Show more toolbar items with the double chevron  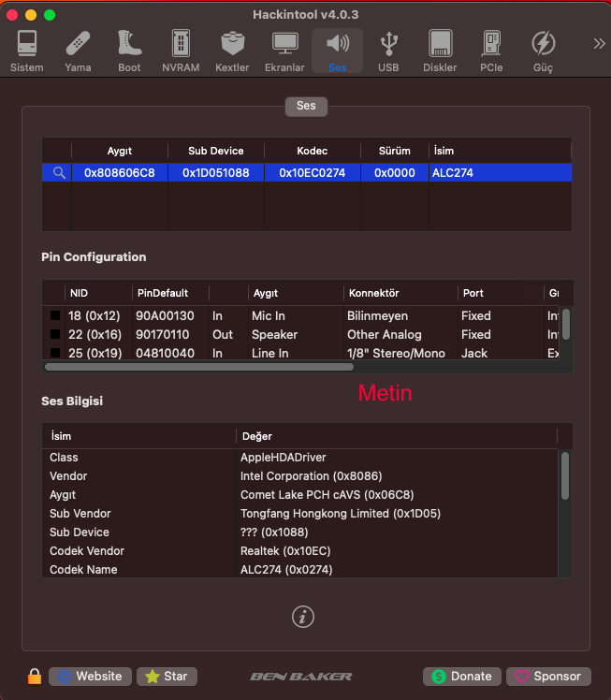pyautogui.click(x=599, y=43)
